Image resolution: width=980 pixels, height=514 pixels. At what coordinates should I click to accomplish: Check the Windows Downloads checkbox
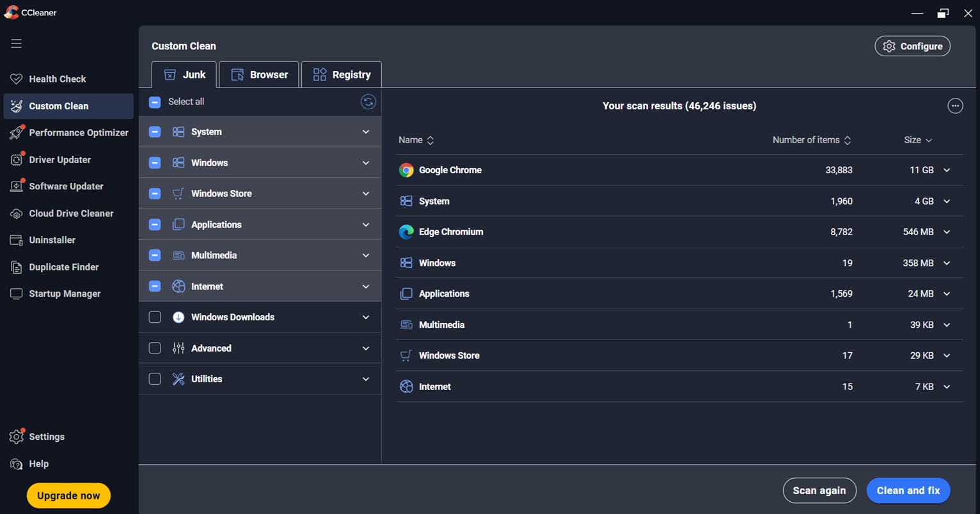click(x=155, y=317)
